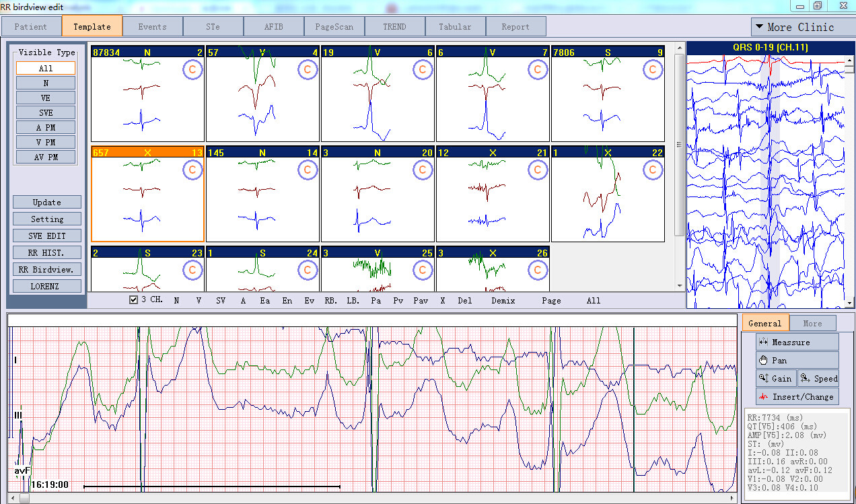Open RR HIST.
Viewport: 856px width, 504px height.
pos(47,252)
